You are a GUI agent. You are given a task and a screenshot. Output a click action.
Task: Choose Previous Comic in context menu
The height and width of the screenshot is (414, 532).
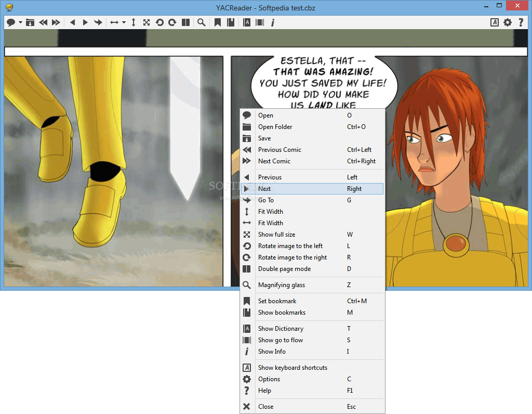(312, 150)
